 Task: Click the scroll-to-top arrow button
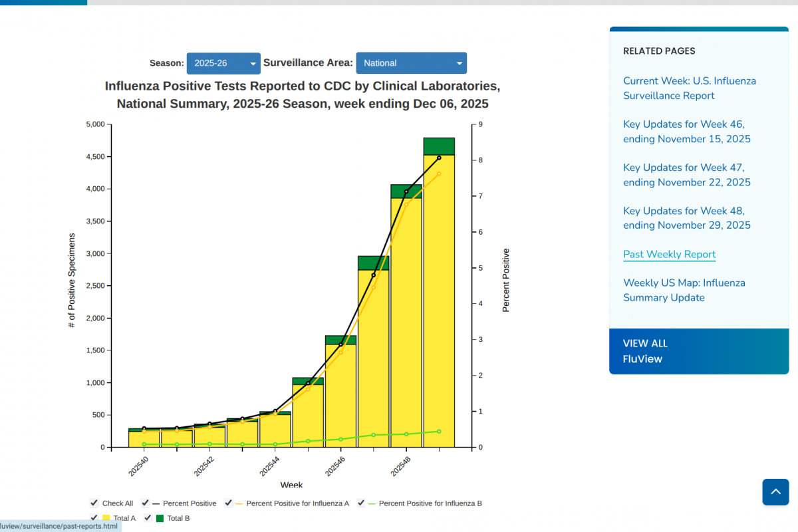(775, 492)
